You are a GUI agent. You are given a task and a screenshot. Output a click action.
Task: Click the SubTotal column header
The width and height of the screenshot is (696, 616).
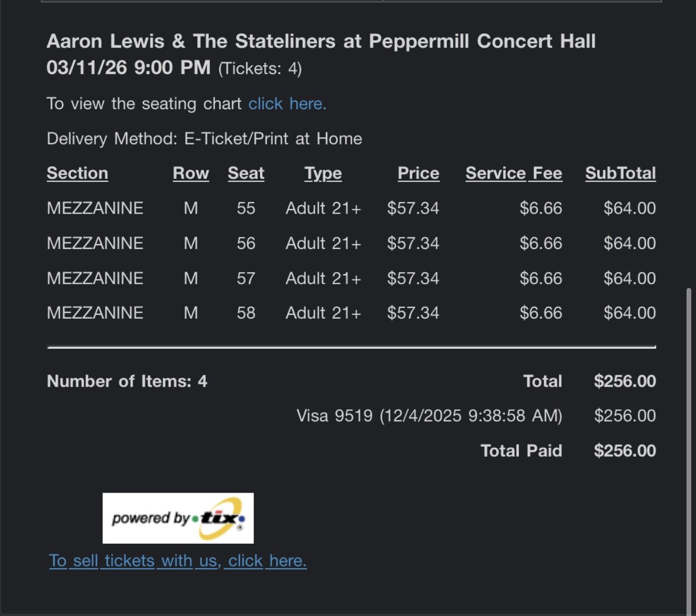pyautogui.click(x=620, y=174)
